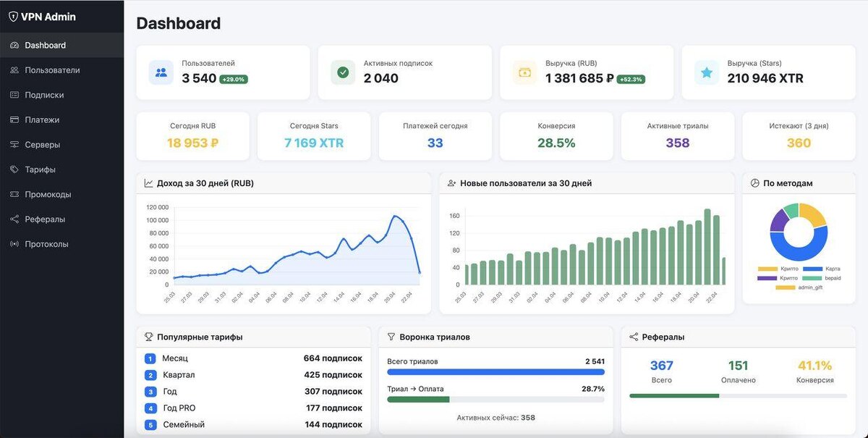868x438 pixels.
Task: Toggle the admin_gift legend entry
Action: 799,287
